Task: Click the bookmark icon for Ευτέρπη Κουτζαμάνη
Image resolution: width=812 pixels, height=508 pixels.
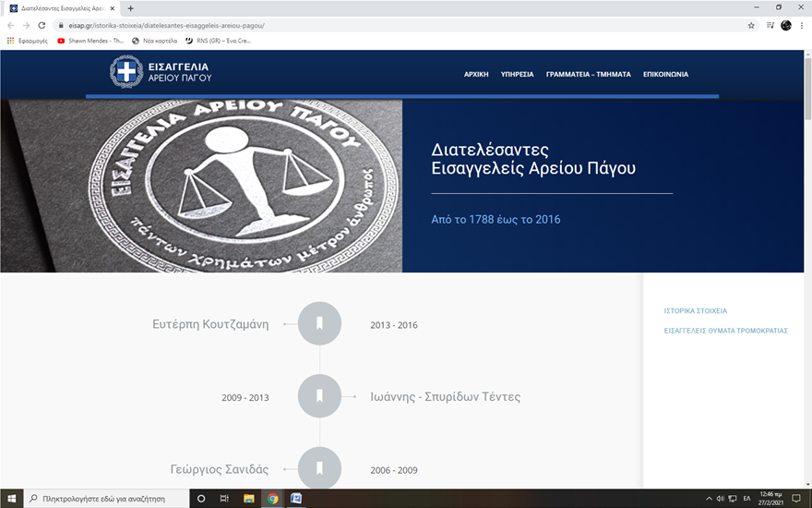Action: tap(319, 323)
